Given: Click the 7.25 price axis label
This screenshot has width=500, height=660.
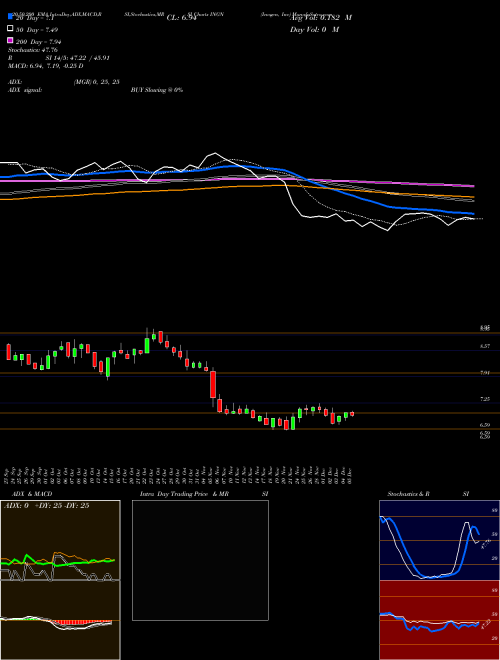Looking at the screenshot, I should click(485, 399).
